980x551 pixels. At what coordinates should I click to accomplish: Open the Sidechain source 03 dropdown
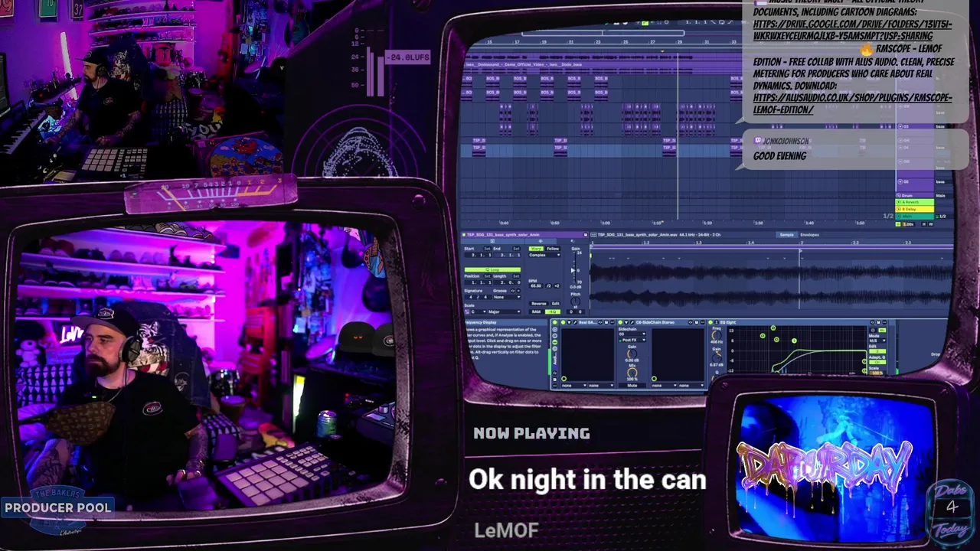click(632, 334)
